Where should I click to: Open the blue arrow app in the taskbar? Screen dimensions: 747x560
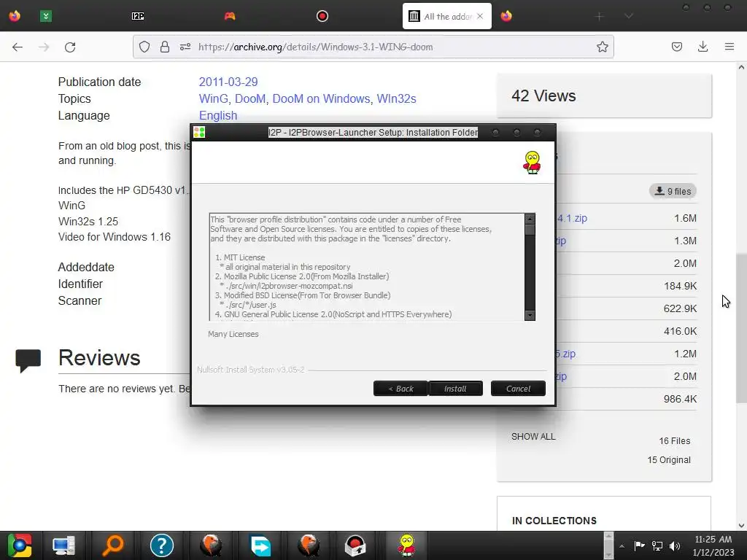(260, 545)
